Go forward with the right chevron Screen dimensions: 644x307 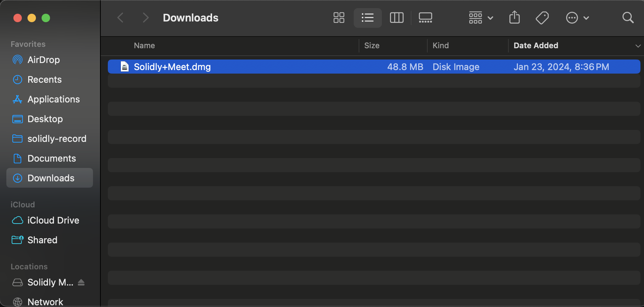click(x=145, y=18)
